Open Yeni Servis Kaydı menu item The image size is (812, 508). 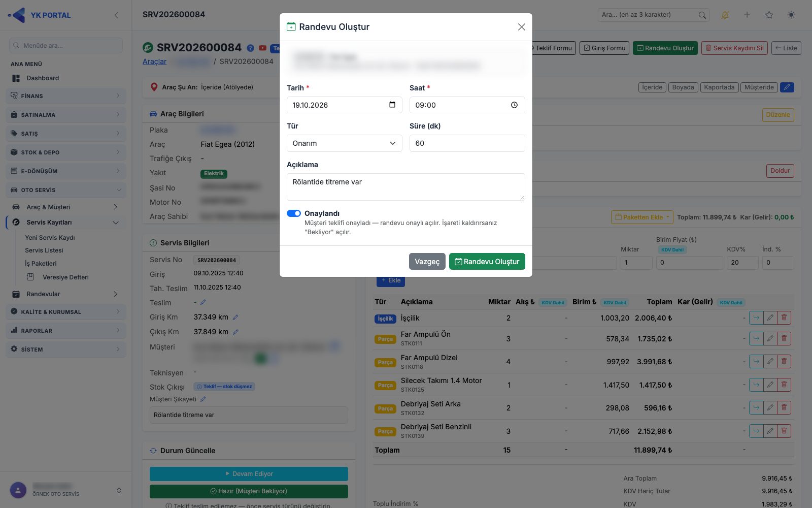(50, 237)
